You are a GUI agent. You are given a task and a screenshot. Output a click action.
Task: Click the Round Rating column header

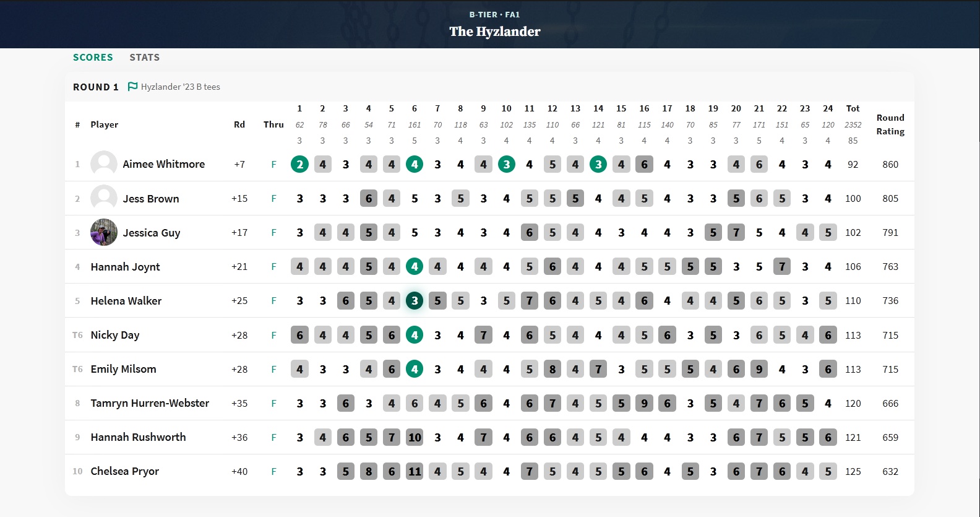click(x=890, y=124)
